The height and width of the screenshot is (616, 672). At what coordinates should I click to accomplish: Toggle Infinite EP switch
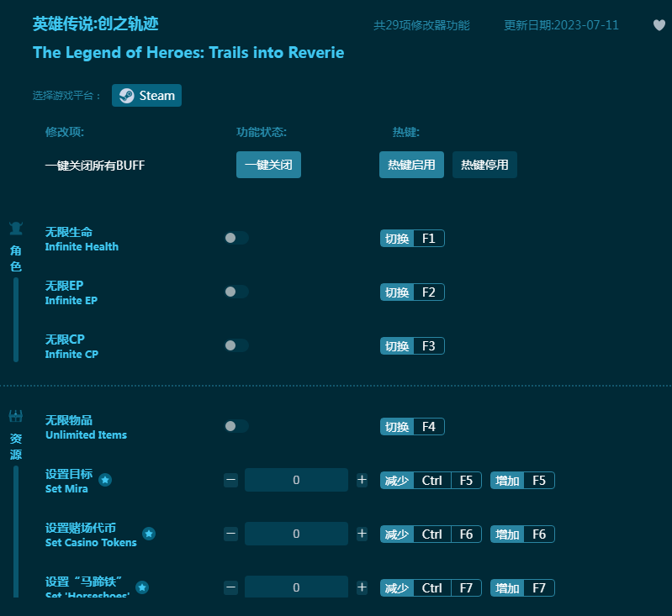[x=236, y=292]
